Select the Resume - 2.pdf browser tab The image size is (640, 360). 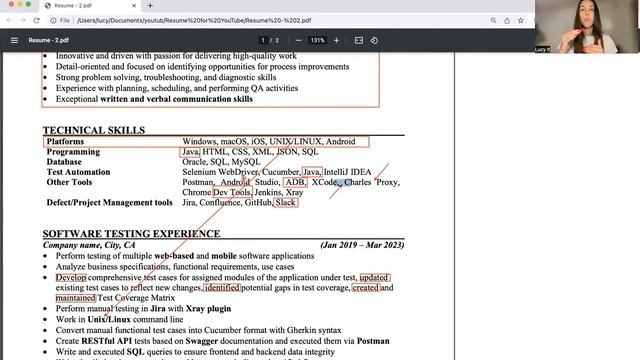[x=91, y=6]
